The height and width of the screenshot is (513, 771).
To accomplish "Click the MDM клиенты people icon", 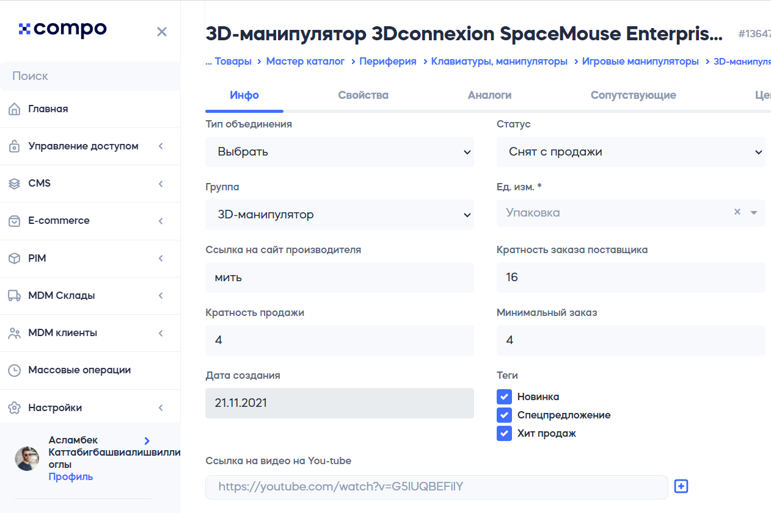I will coord(15,333).
